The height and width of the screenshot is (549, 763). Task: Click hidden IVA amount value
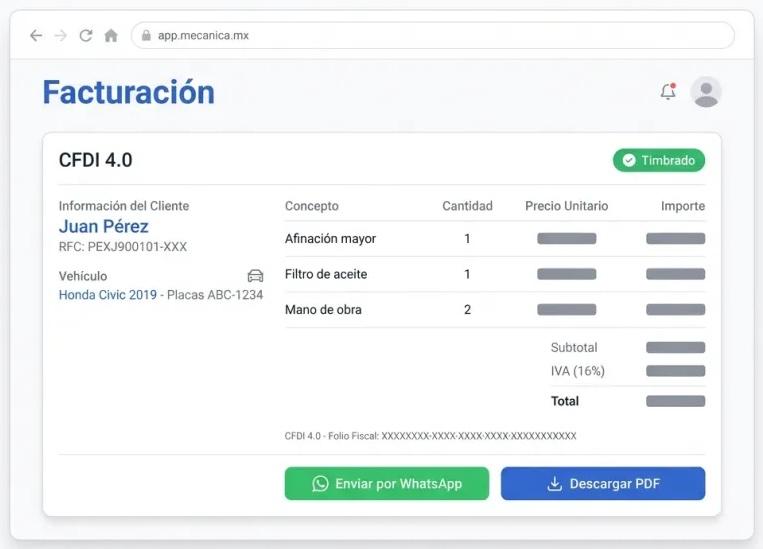tap(675, 371)
